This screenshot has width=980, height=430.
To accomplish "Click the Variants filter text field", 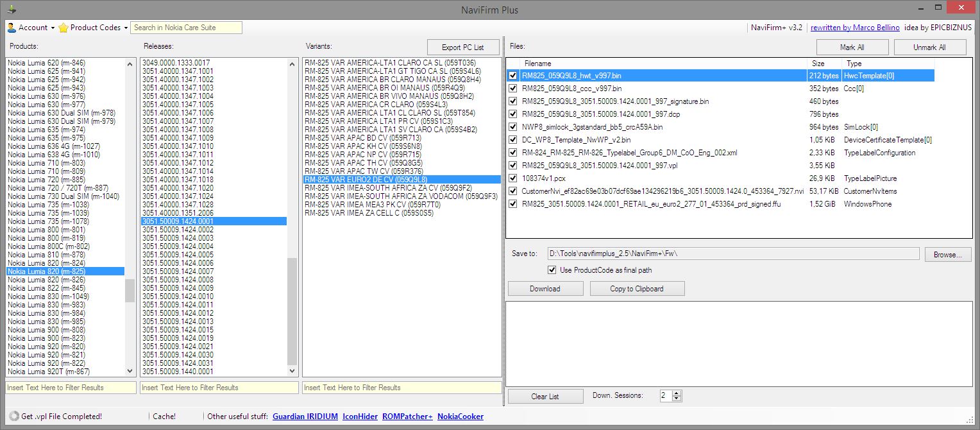I will 401,388.
